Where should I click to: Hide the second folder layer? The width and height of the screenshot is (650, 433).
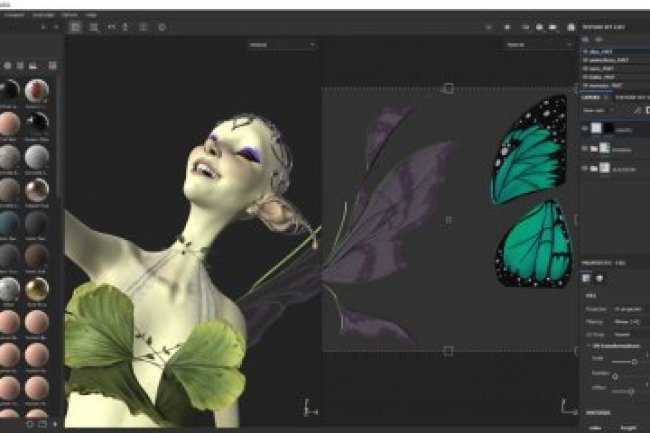pyautogui.click(x=585, y=149)
